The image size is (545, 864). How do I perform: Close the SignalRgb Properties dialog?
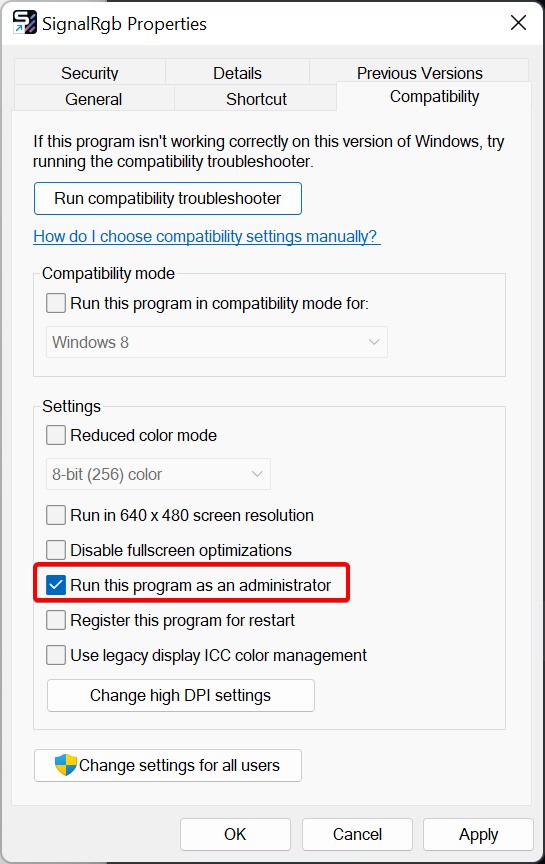tap(518, 23)
